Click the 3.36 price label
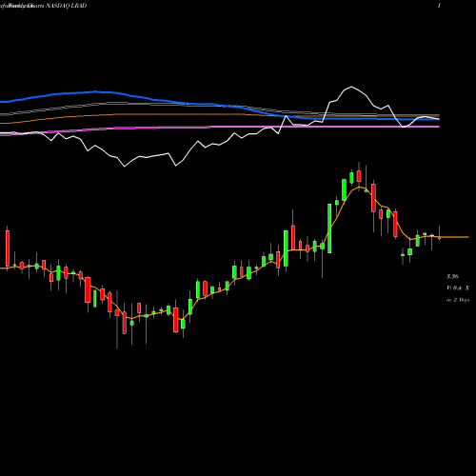Viewport: 476px width, 476px height. pos(452,277)
